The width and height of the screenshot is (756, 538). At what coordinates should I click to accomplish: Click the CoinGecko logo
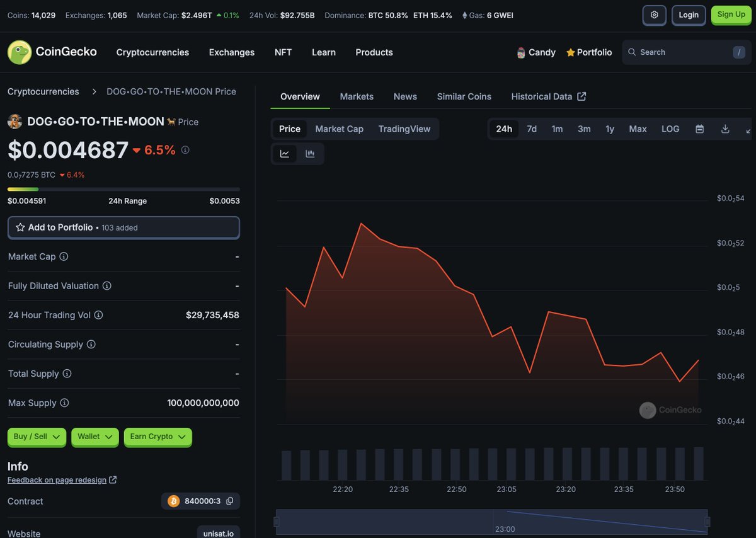pyautogui.click(x=52, y=52)
